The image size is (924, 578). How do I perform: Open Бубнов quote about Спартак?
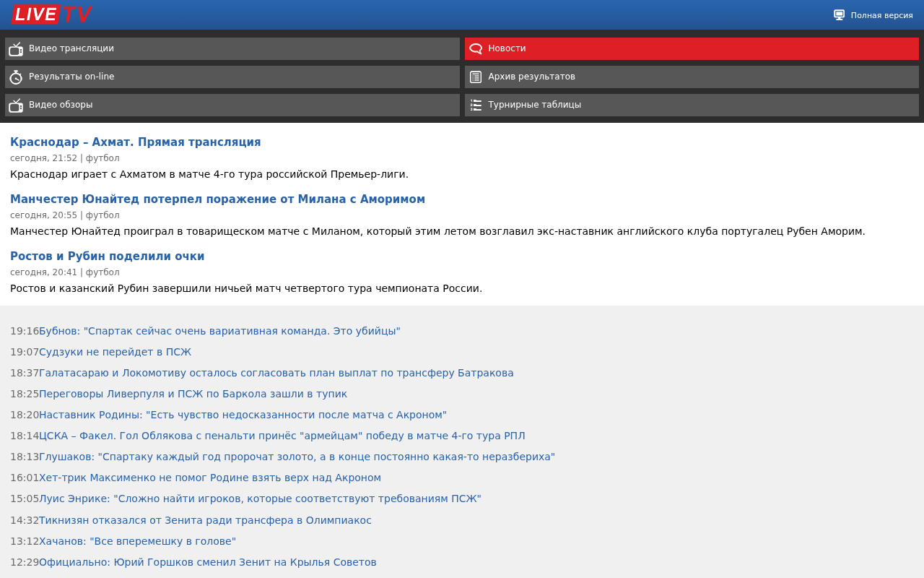(219, 331)
